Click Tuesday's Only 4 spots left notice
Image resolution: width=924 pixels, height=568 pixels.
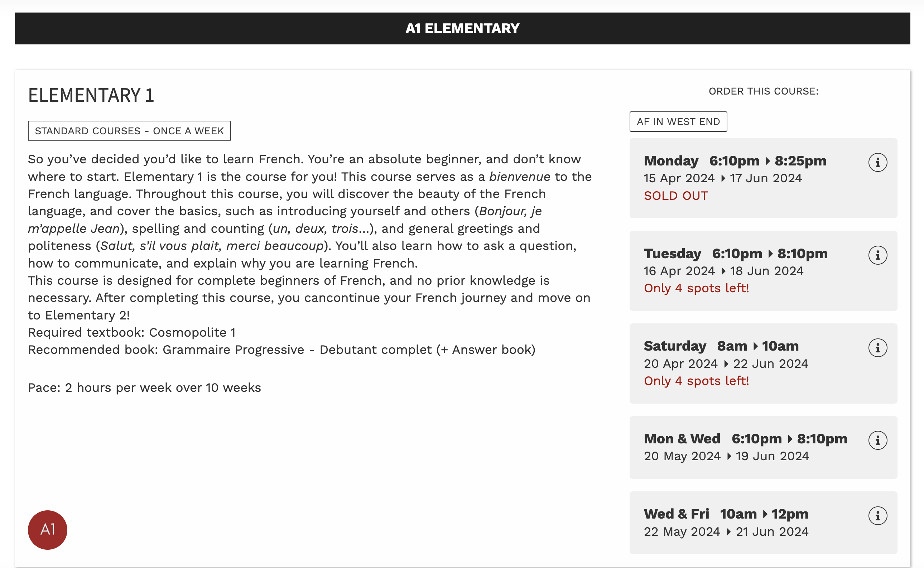coord(696,288)
